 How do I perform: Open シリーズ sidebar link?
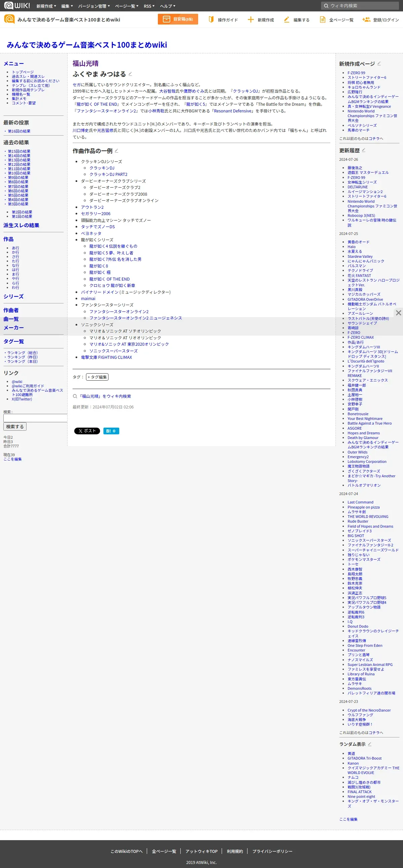coord(13,296)
